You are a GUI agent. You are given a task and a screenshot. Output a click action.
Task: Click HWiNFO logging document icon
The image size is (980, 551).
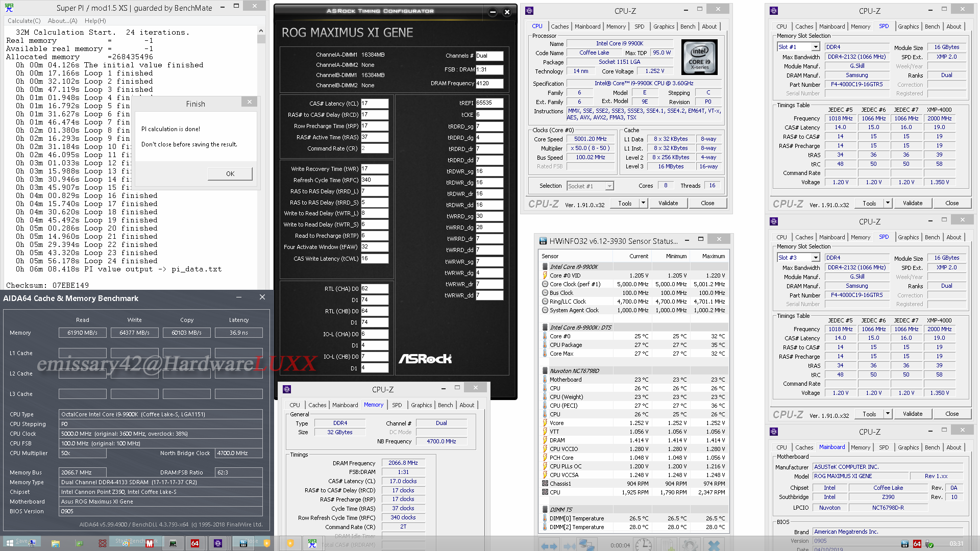click(x=667, y=545)
